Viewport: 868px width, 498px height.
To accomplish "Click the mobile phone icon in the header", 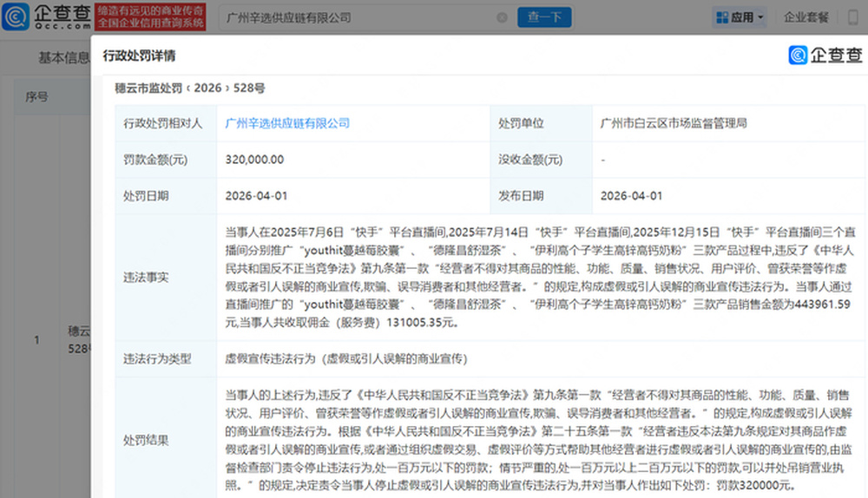I will click(853, 17).
